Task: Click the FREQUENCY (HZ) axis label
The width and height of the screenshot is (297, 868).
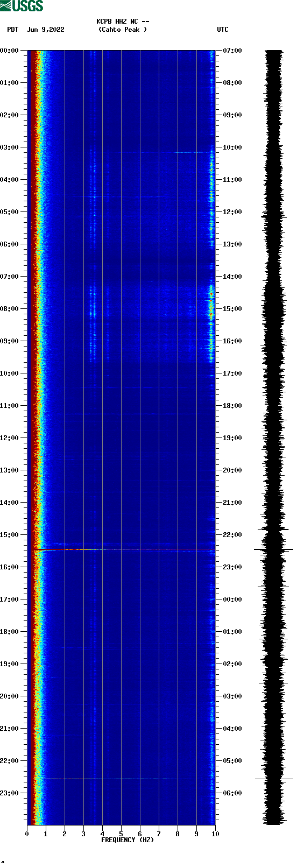Action: tap(128, 840)
